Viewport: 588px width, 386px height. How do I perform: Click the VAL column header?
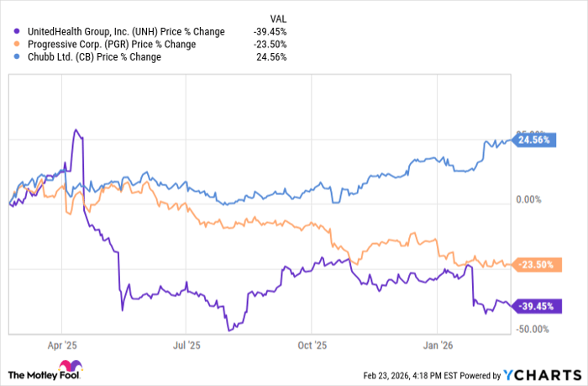276,18
